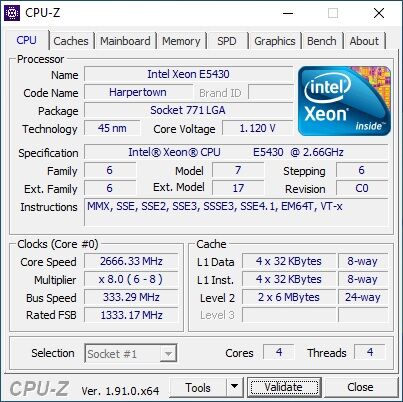
Task: Open the Mainboard tab
Action: [x=125, y=41]
